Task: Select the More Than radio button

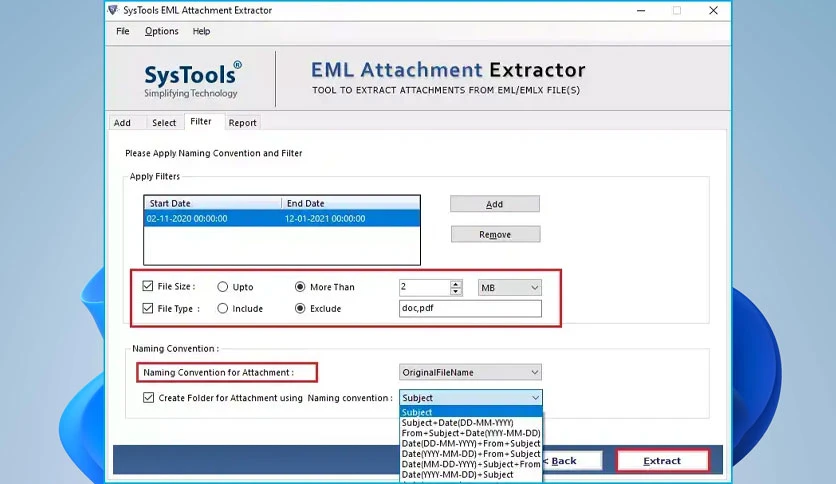Action: [300, 287]
